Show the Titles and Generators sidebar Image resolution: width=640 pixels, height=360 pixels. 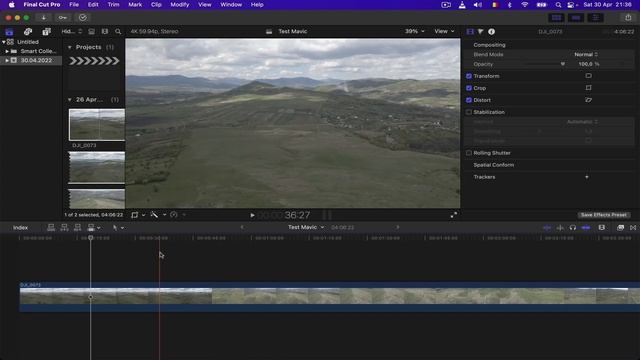[x=47, y=31]
